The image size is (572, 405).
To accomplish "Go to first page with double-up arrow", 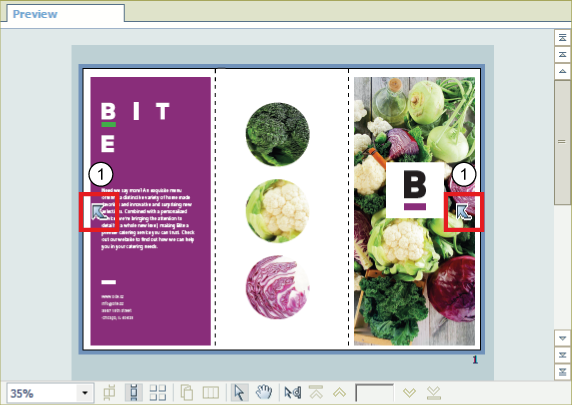I will click(316, 393).
